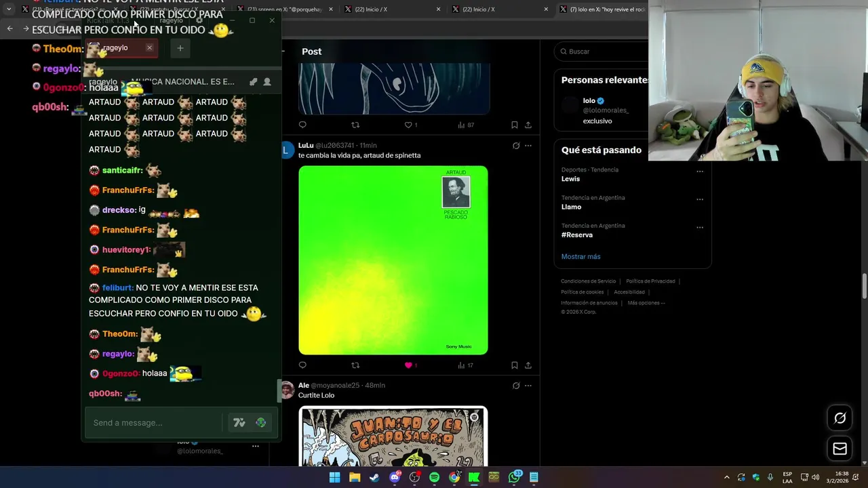Close the rageylo tab in KickTalk
The image size is (868, 488).
click(149, 48)
